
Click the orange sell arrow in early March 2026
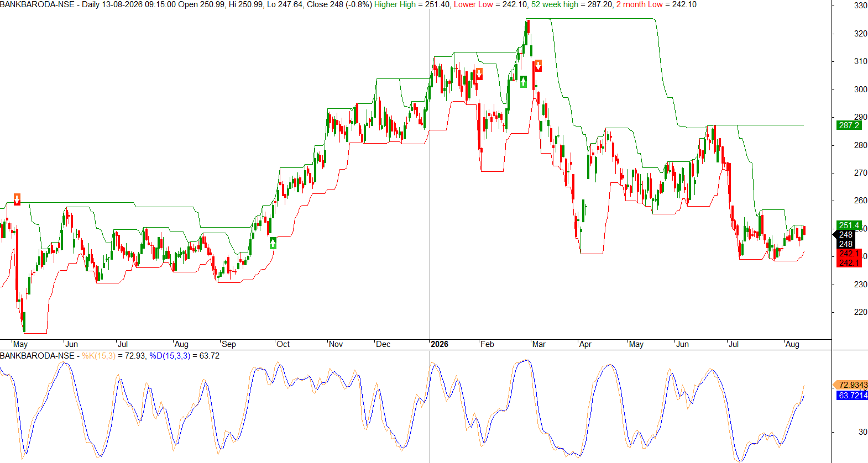[x=538, y=66]
